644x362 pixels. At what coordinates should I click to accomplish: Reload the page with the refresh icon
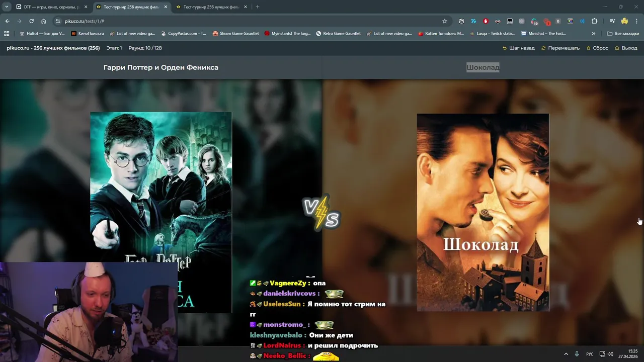pyautogui.click(x=31, y=21)
